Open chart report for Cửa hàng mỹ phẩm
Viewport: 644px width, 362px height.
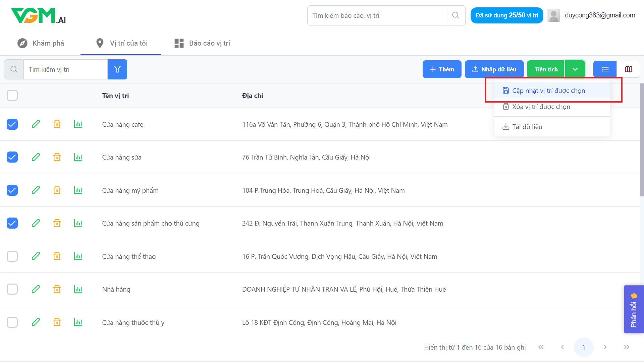[x=78, y=190]
